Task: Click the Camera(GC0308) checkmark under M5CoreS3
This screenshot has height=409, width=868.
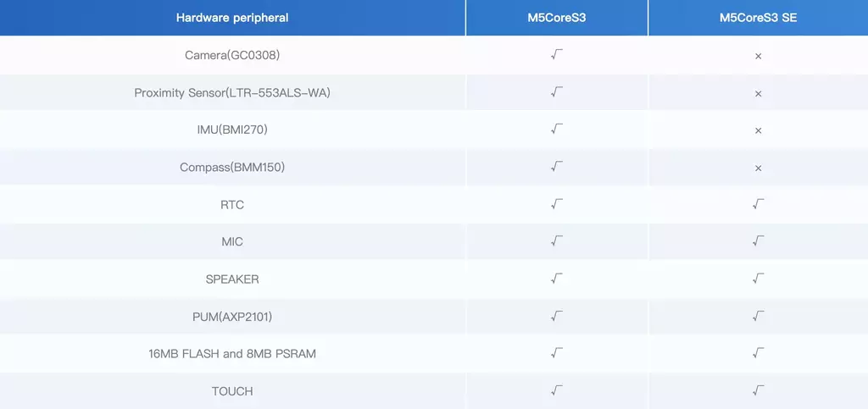Action: (557, 54)
